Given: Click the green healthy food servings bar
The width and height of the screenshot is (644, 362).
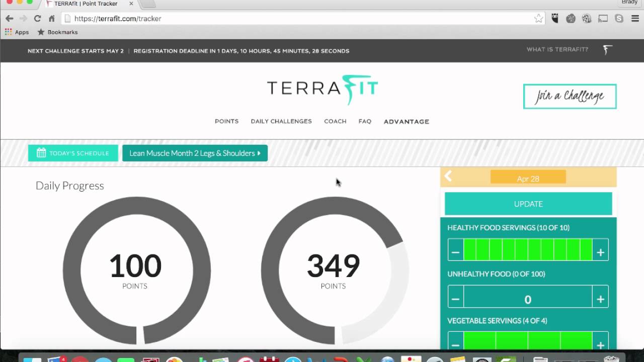Looking at the screenshot, I should pos(528,250).
